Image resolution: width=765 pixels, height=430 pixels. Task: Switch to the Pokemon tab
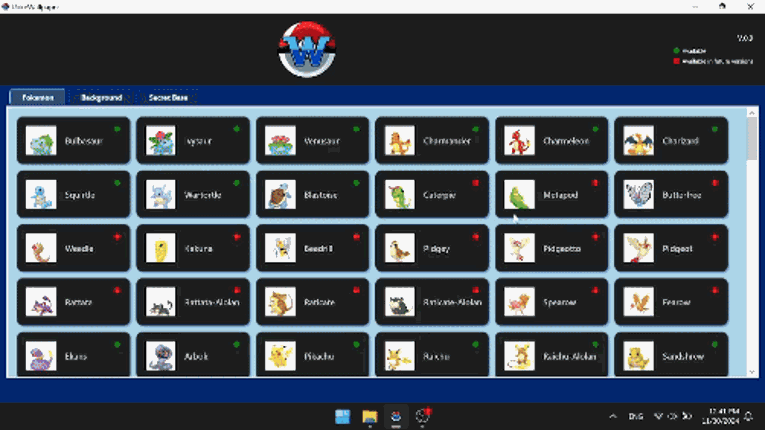(38, 97)
